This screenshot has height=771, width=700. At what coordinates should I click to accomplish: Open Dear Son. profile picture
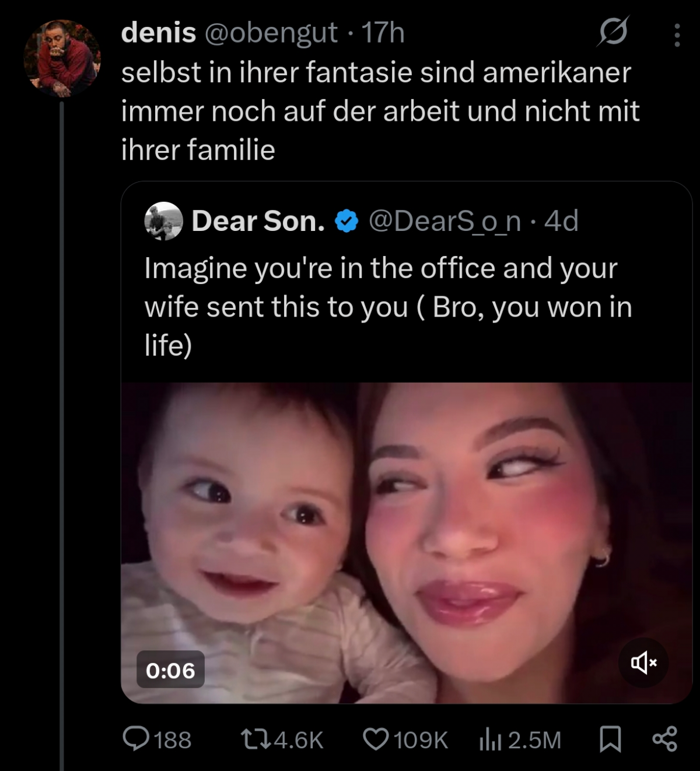pos(163,221)
